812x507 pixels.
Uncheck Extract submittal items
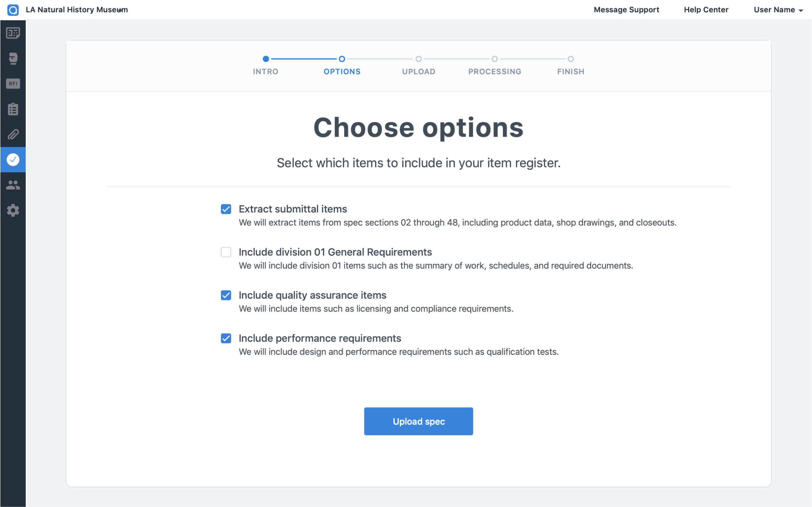(226, 209)
